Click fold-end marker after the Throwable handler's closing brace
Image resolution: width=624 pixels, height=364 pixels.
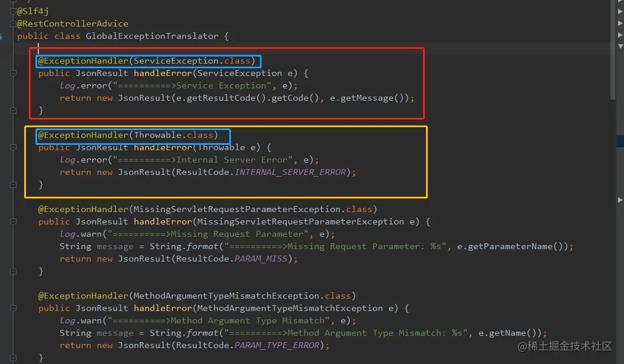(13, 184)
